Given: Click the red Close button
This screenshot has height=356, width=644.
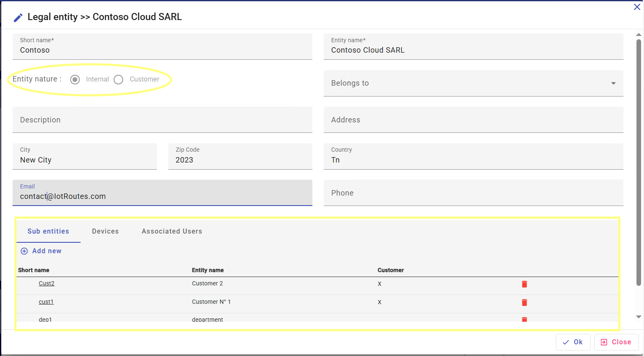Looking at the screenshot, I should (616, 342).
